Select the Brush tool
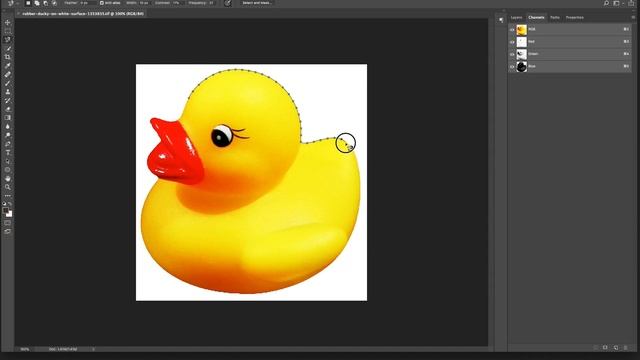This screenshot has height=360, width=640. coord(8,83)
